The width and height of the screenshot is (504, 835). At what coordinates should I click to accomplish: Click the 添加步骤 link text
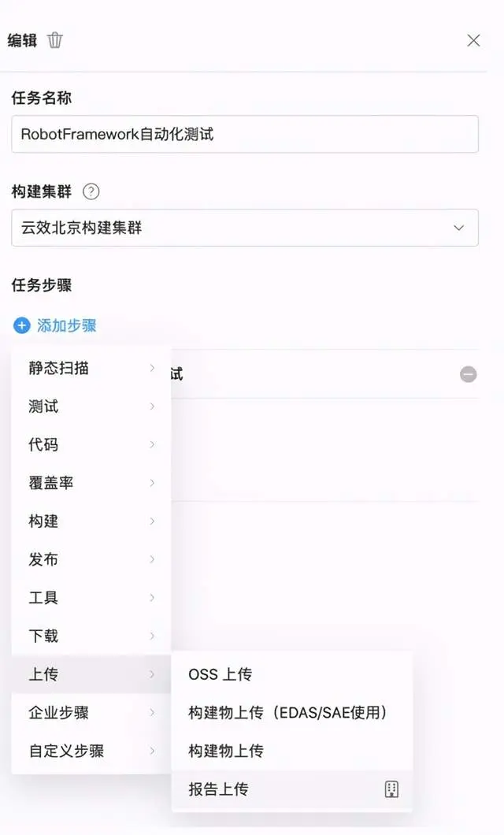point(66,325)
